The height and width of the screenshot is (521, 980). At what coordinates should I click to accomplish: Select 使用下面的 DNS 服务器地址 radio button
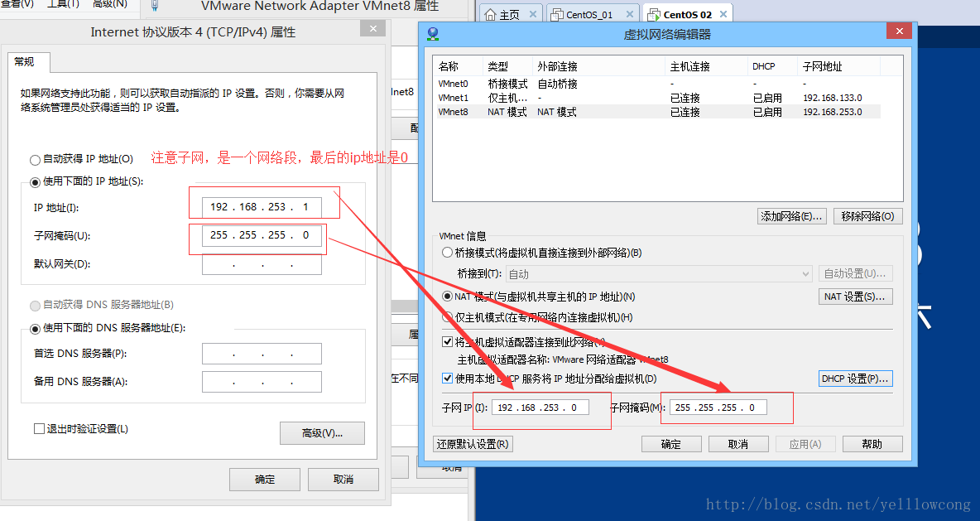coord(35,329)
